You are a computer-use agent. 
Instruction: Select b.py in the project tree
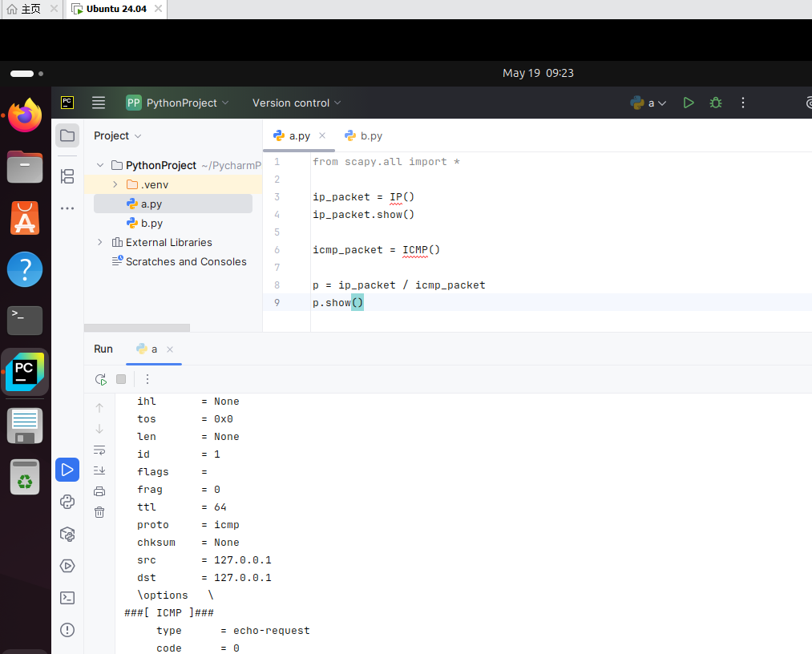(x=151, y=223)
